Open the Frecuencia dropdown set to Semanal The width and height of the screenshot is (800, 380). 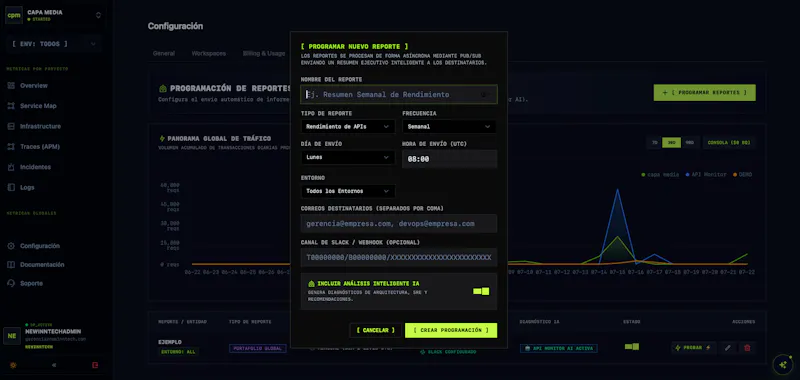[x=449, y=126]
